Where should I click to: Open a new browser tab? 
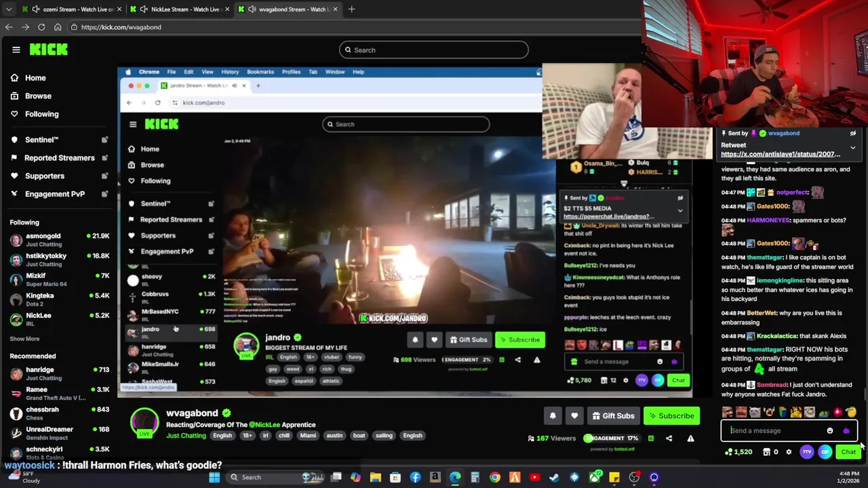pos(351,9)
